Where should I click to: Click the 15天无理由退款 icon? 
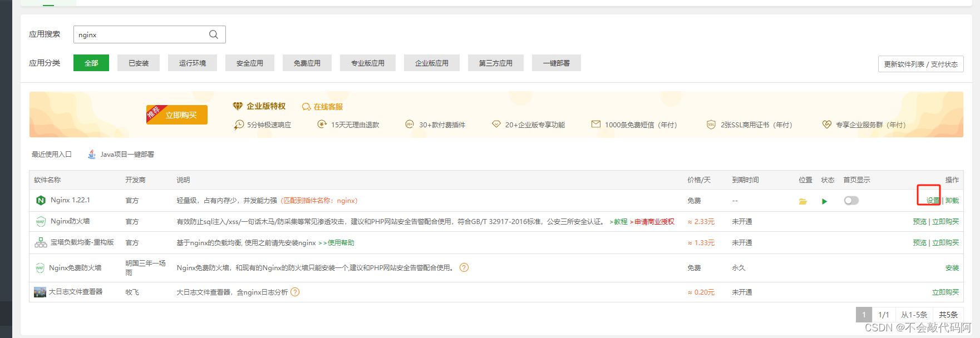tap(322, 124)
